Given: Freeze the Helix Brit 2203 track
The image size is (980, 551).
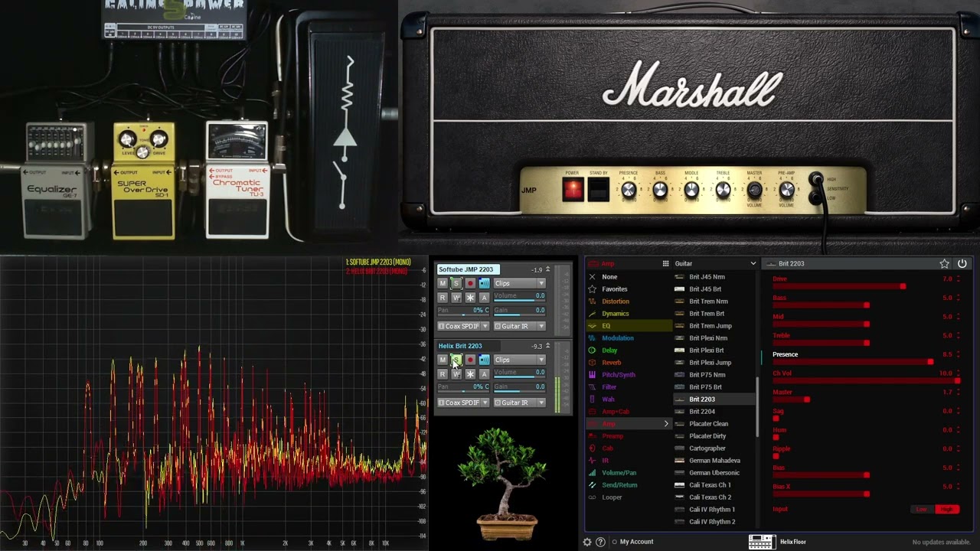Looking at the screenshot, I should click(470, 373).
